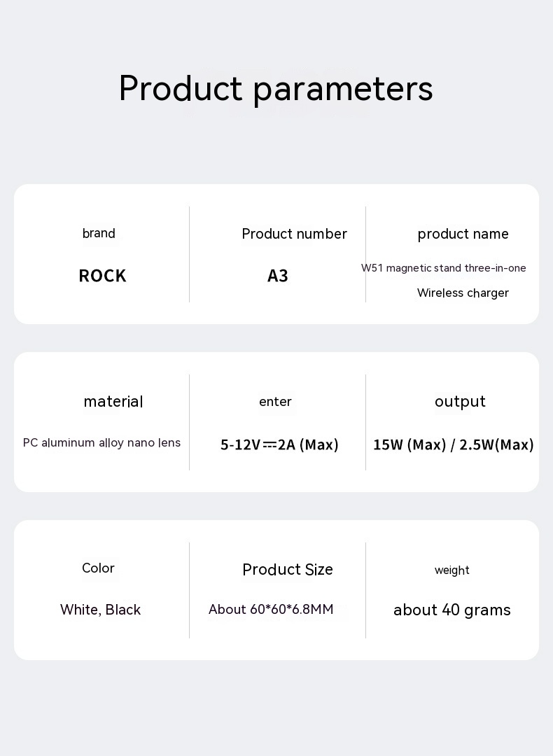Click the "15W (Max) / 2.5W(Max)" value
This screenshot has width=553, height=756.
453,445
